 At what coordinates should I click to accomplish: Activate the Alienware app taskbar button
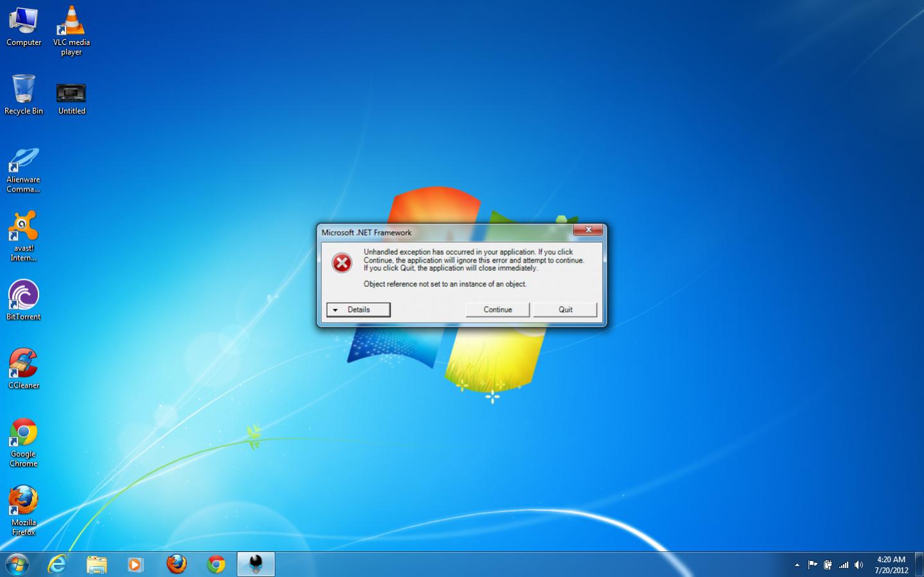click(x=256, y=564)
